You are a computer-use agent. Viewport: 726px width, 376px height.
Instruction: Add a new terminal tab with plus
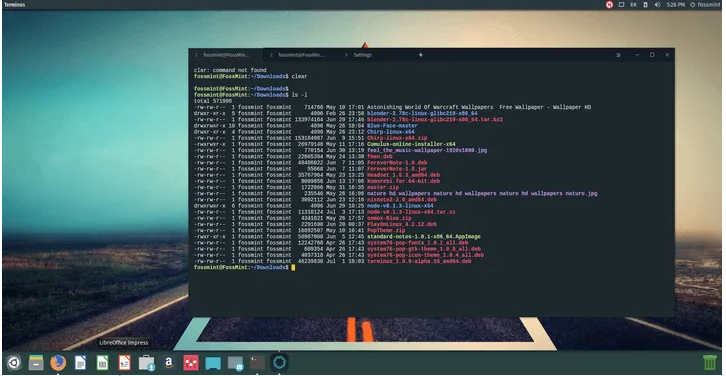click(421, 55)
